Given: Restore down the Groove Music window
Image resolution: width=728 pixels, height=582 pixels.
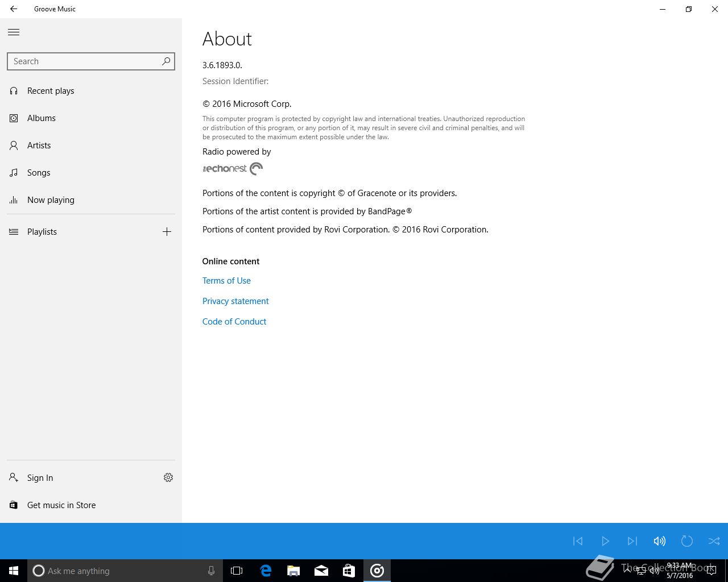Looking at the screenshot, I should [x=689, y=9].
